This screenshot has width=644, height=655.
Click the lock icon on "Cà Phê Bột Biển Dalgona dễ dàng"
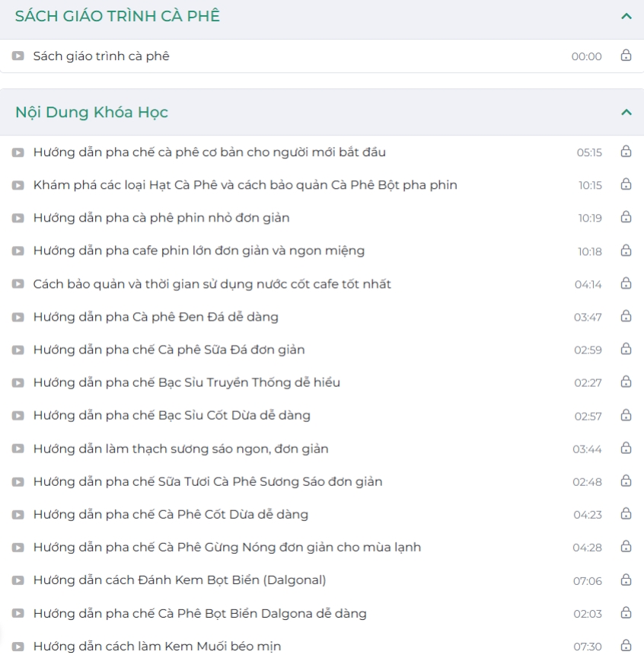(x=625, y=613)
